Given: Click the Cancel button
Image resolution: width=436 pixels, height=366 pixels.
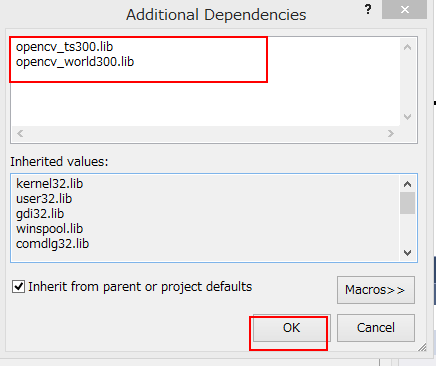Looking at the screenshot, I should click(376, 328).
